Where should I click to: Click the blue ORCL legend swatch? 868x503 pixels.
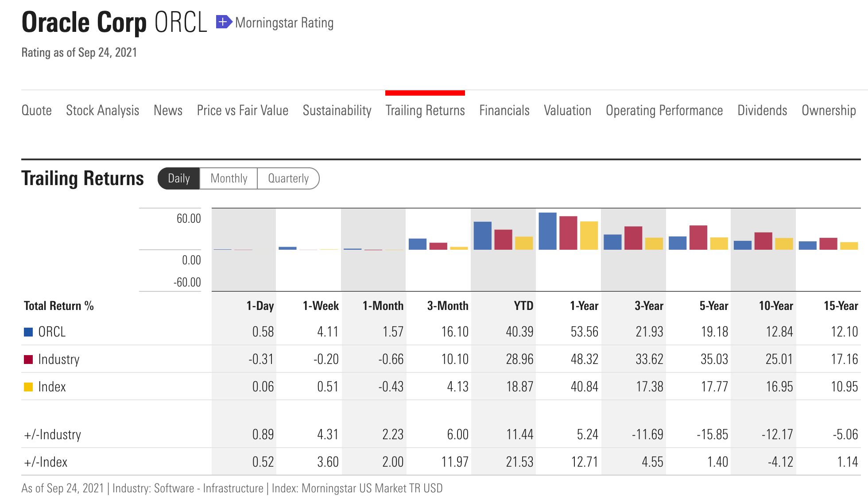tap(28, 332)
